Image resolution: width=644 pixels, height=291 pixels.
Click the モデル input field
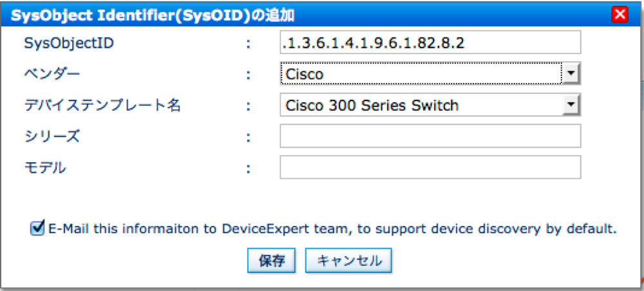tap(430, 167)
